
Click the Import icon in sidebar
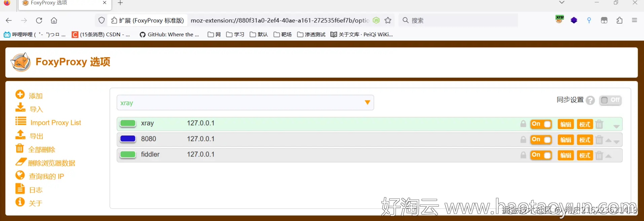click(x=20, y=107)
